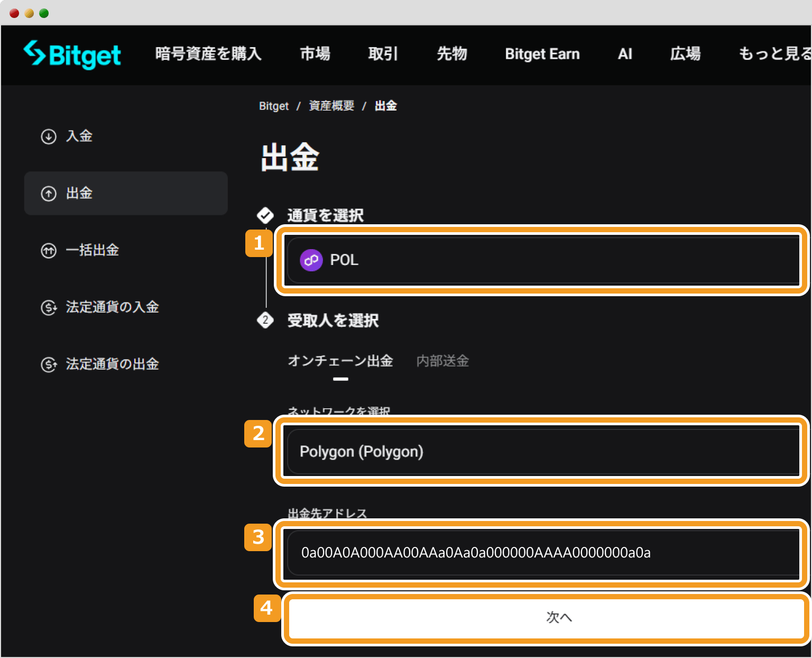Click the step 1 checkmark diamond icon
The image size is (812, 658).
click(265, 215)
